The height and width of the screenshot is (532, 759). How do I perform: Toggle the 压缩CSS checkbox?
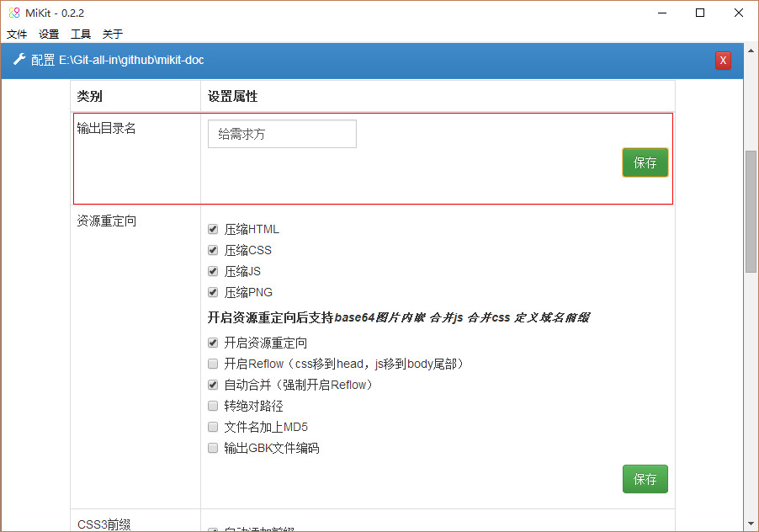(213, 250)
